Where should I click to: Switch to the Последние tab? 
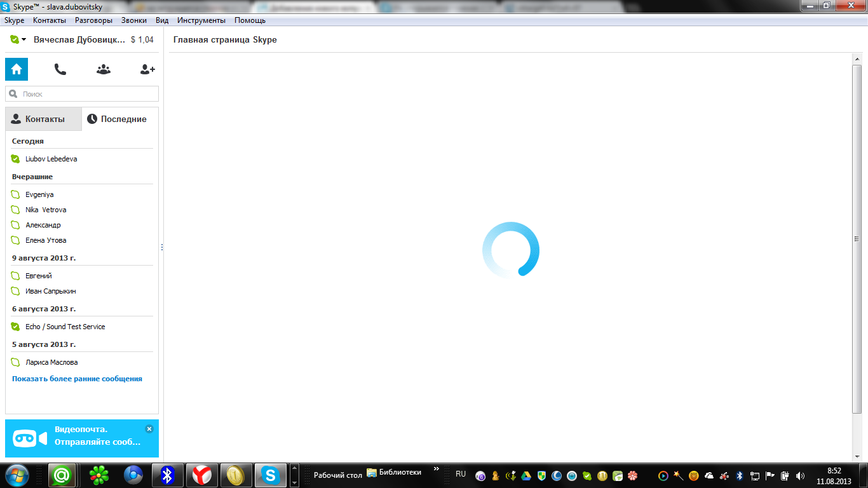point(120,119)
